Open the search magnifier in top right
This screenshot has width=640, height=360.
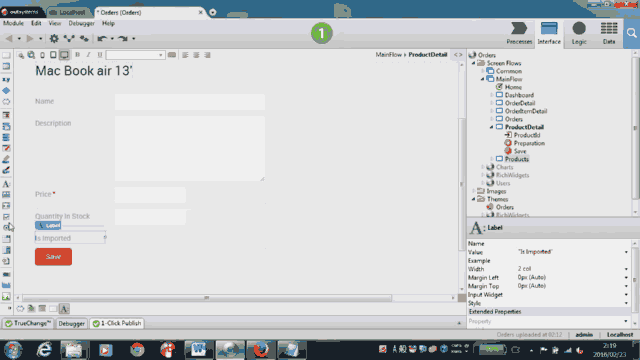pyautogui.click(x=631, y=33)
